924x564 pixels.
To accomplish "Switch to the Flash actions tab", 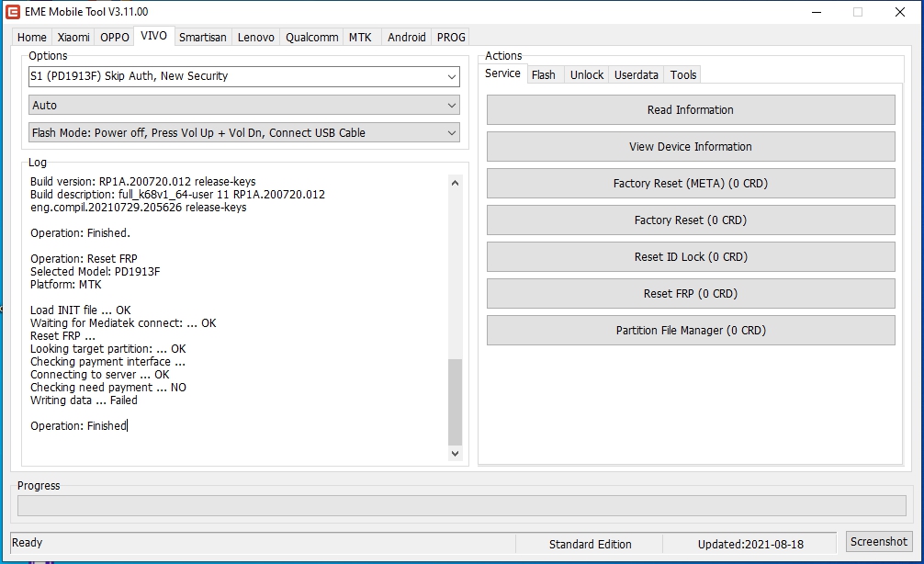I will pyautogui.click(x=544, y=74).
